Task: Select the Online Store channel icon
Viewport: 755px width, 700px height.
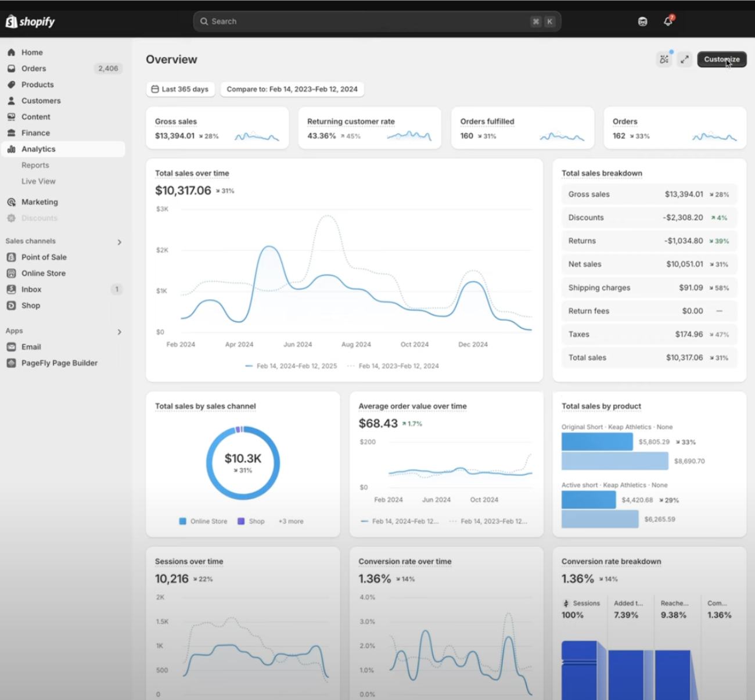Action: click(x=11, y=273)
